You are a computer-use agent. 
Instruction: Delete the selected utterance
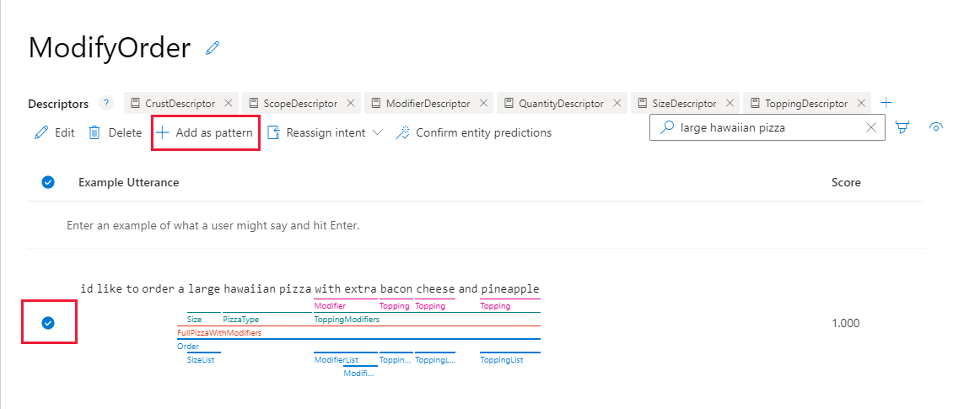pos(115,132)
